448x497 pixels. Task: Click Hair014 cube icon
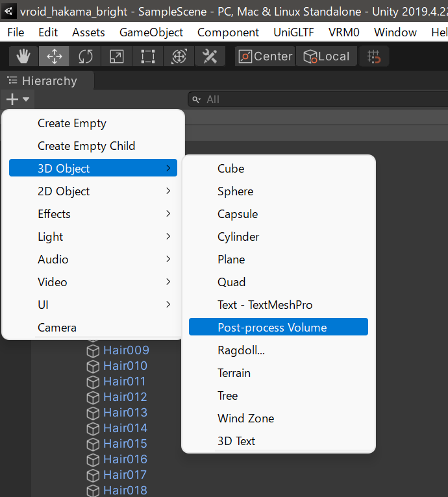93,428
